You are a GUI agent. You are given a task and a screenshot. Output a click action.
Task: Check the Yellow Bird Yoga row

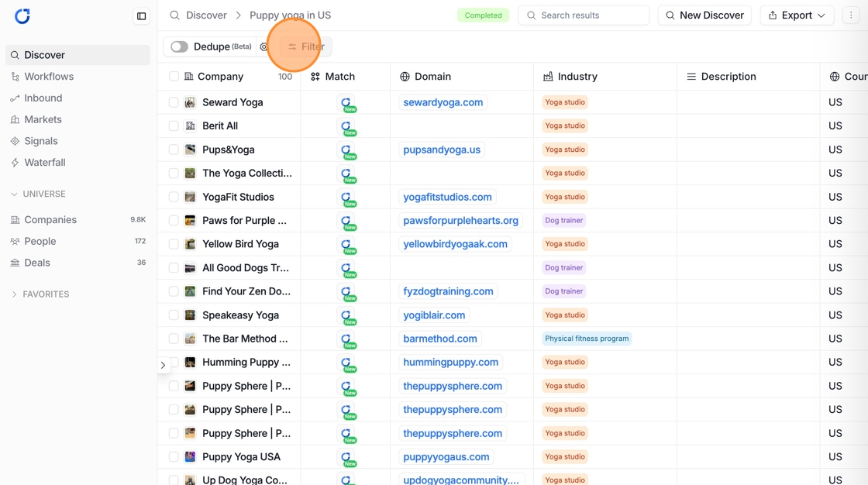[x=174, y=243]
